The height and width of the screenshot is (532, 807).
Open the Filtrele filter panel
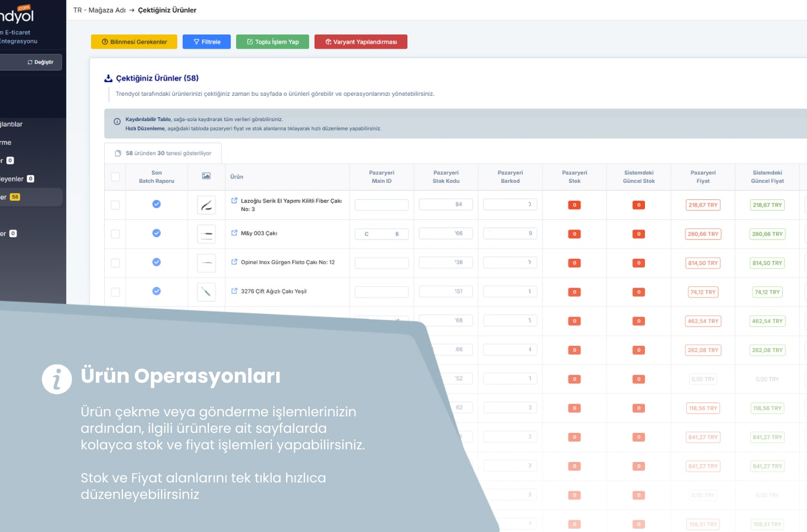tap(207, 42)
